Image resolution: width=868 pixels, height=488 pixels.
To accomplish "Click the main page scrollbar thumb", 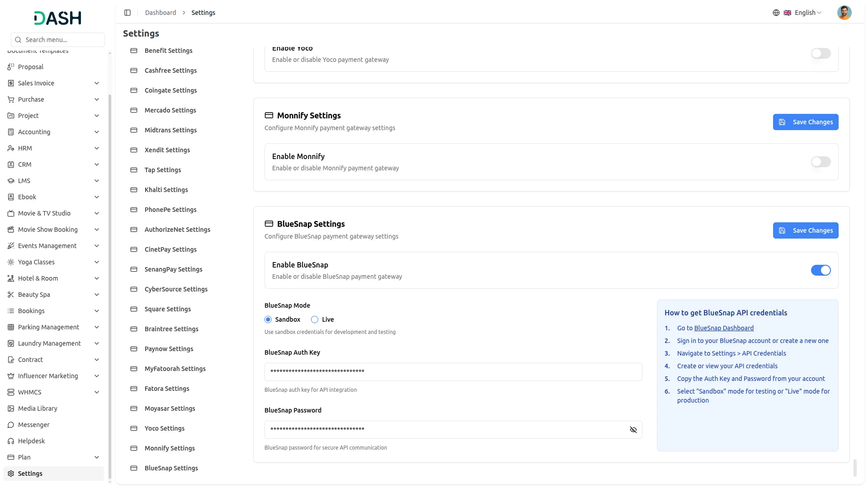I will (855, 468).
